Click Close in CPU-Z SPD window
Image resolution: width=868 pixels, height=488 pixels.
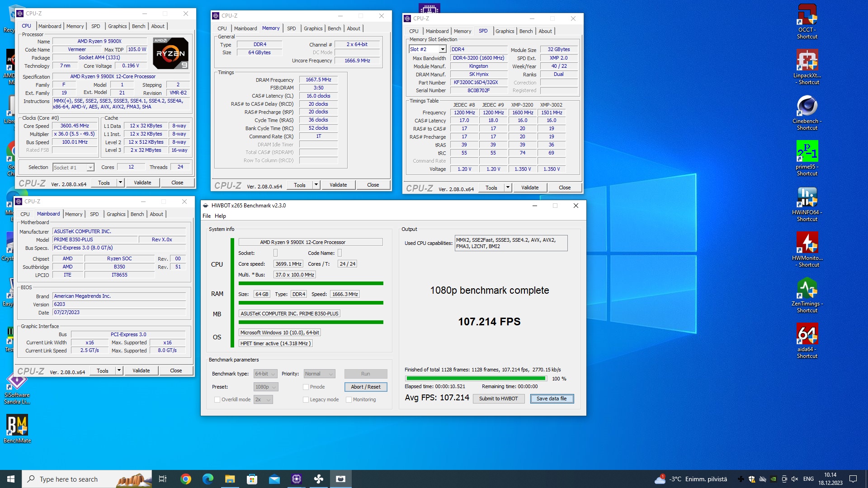click(564, 188)
